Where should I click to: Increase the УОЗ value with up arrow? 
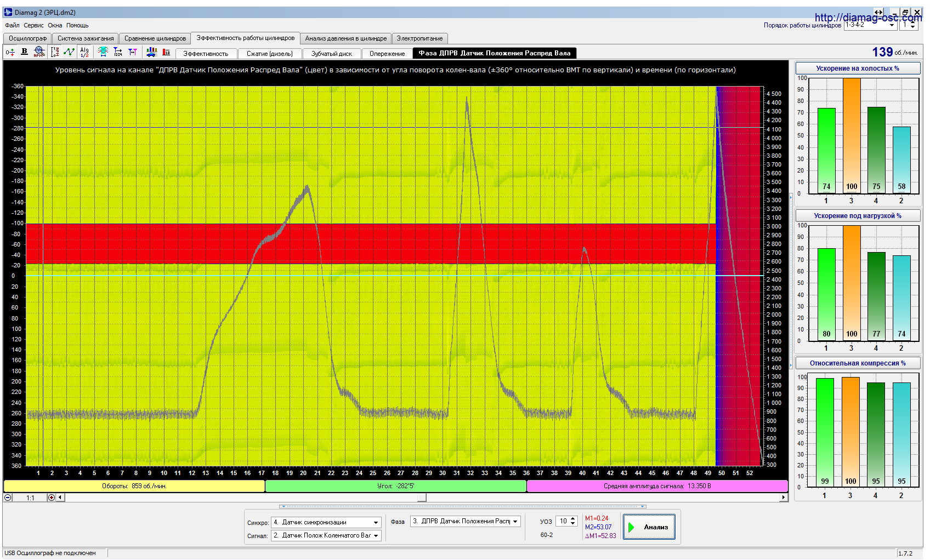point(573,519)
